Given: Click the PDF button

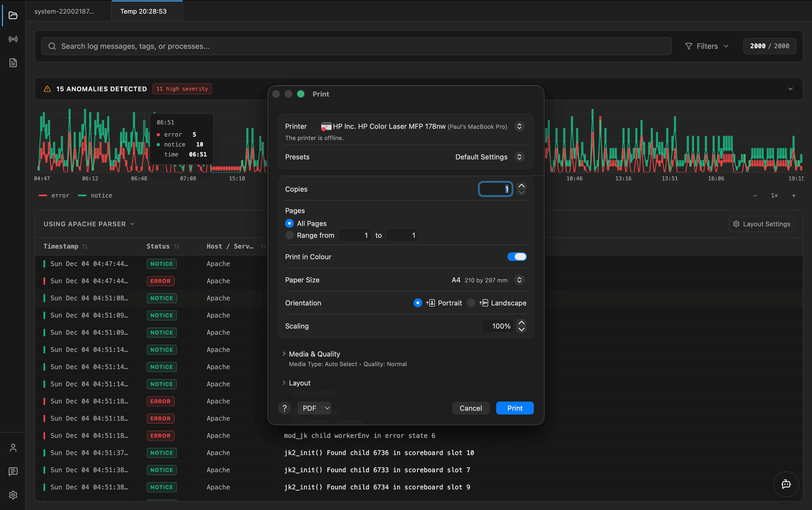Looking at the screenshot, I should (310, 408).
